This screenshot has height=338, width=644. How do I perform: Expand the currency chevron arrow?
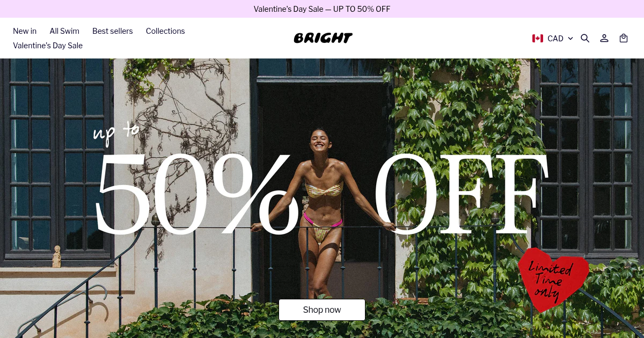tap(570, 38)
